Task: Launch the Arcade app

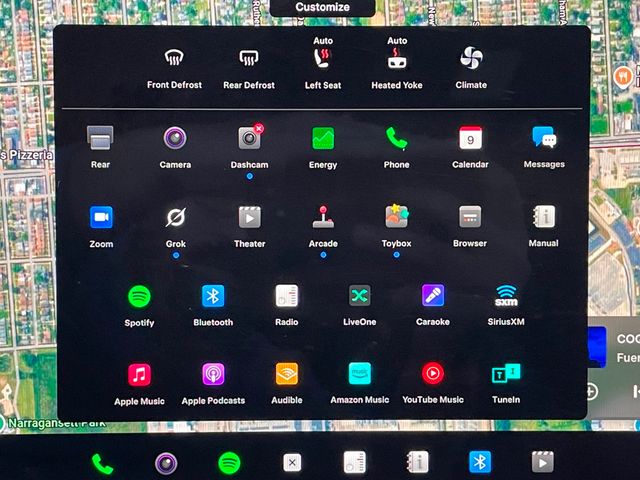Action: click(x=323, y=218)
